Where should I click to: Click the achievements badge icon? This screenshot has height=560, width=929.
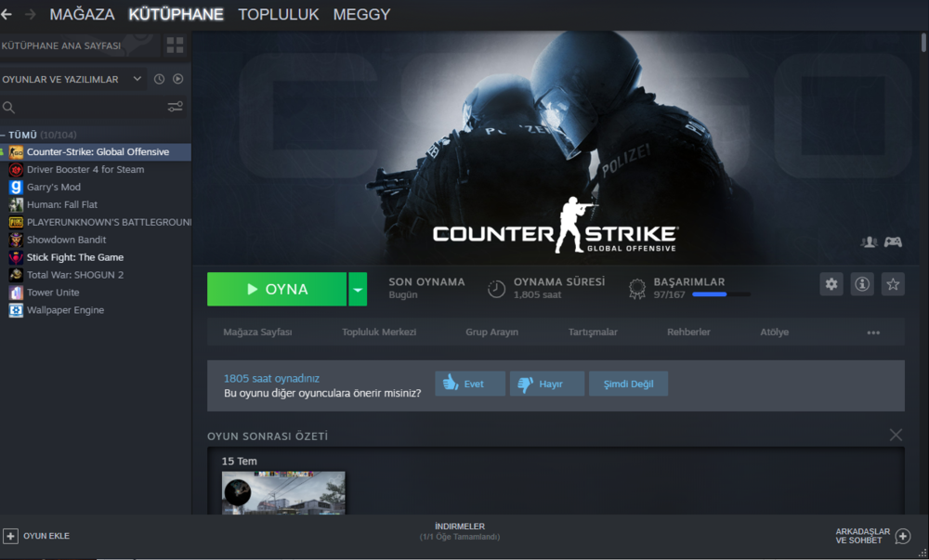[x=637, y=289]
